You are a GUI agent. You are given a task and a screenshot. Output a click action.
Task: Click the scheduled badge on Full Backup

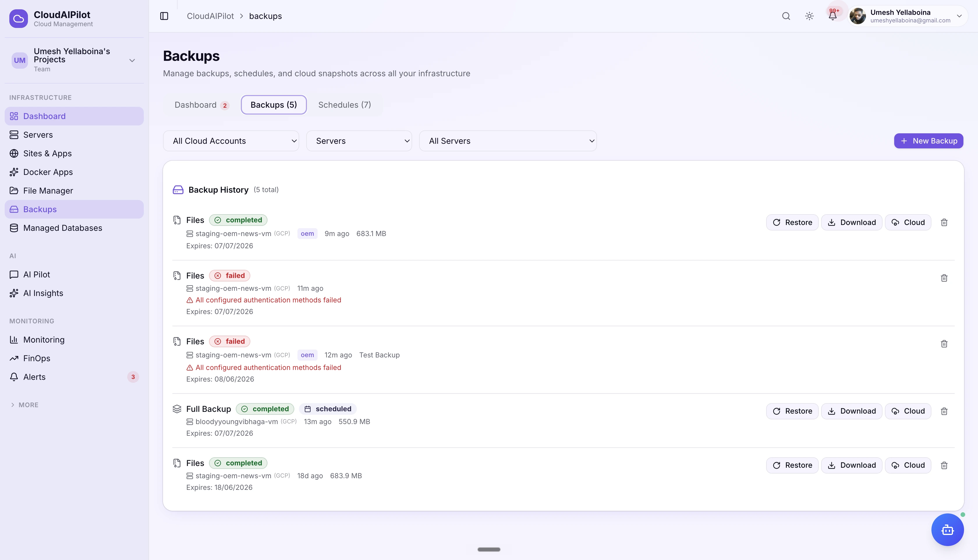[328, 409]
